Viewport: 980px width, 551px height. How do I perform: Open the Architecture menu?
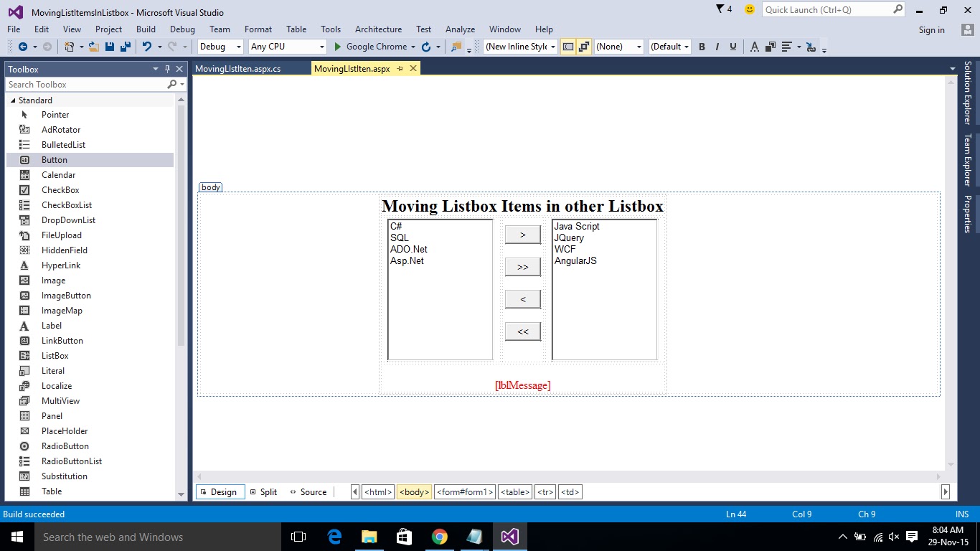pos(378,29)
